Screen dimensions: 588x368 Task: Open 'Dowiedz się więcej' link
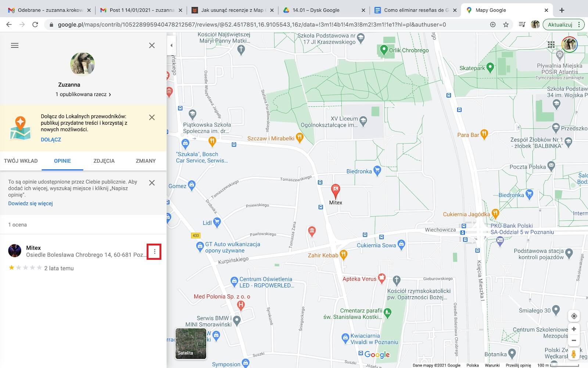point(31,204)
